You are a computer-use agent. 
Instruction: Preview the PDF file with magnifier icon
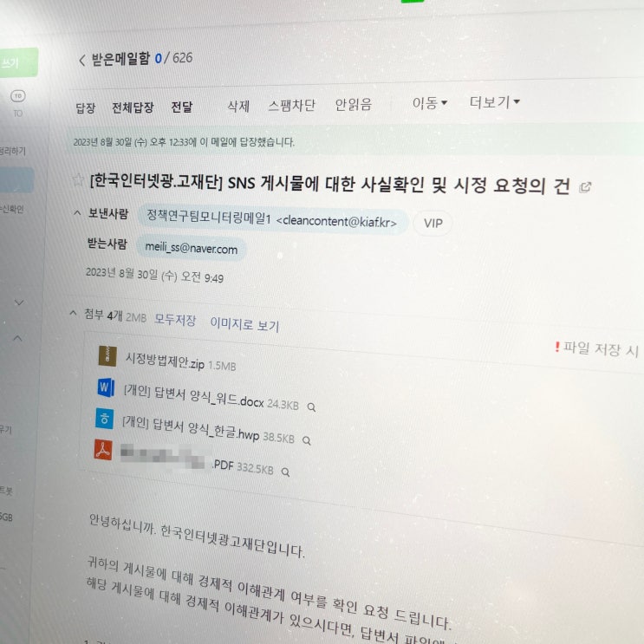point(285,472)
